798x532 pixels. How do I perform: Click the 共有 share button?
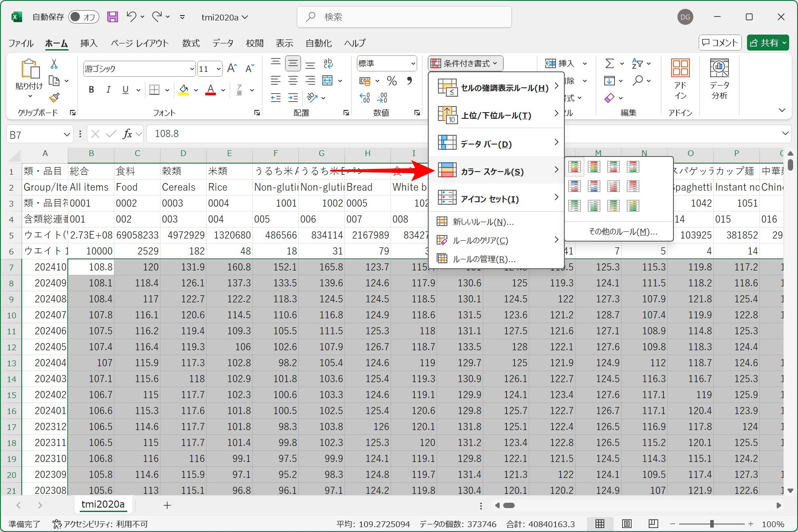(768, 43)
